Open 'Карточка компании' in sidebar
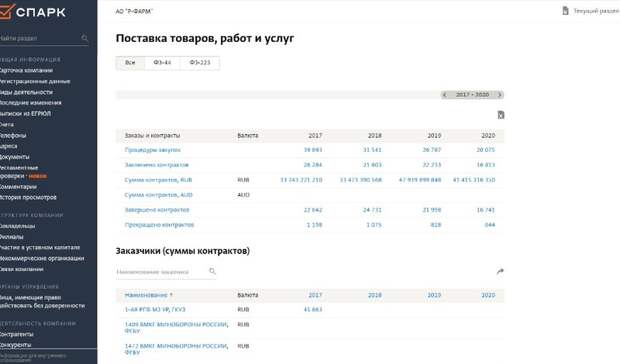The image size is (620, 364). click(x=26, y=70)
